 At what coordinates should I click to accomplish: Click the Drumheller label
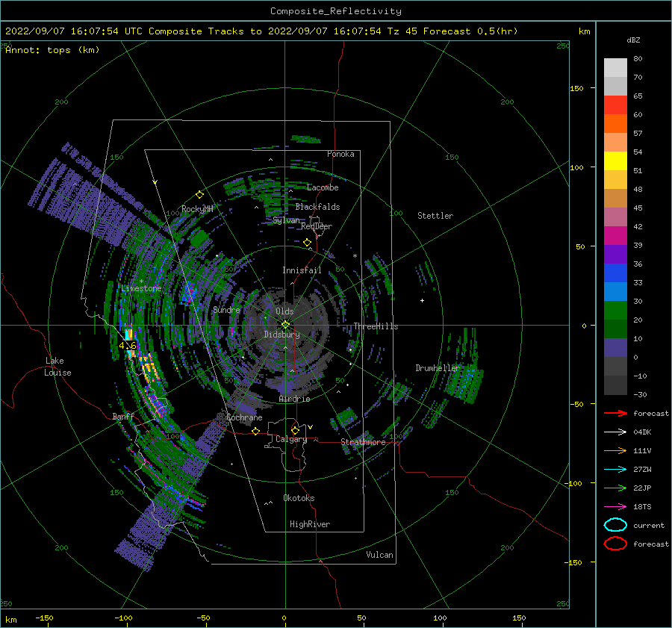coord(438,368)
